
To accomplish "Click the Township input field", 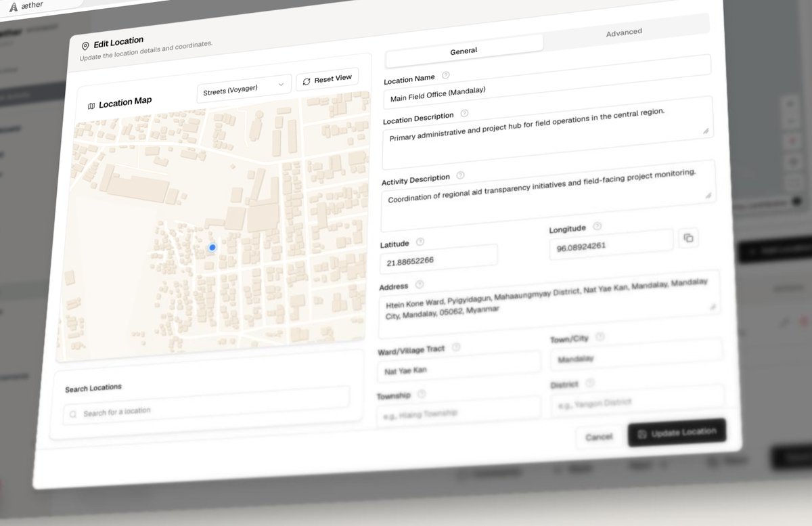I will point(459,412).
